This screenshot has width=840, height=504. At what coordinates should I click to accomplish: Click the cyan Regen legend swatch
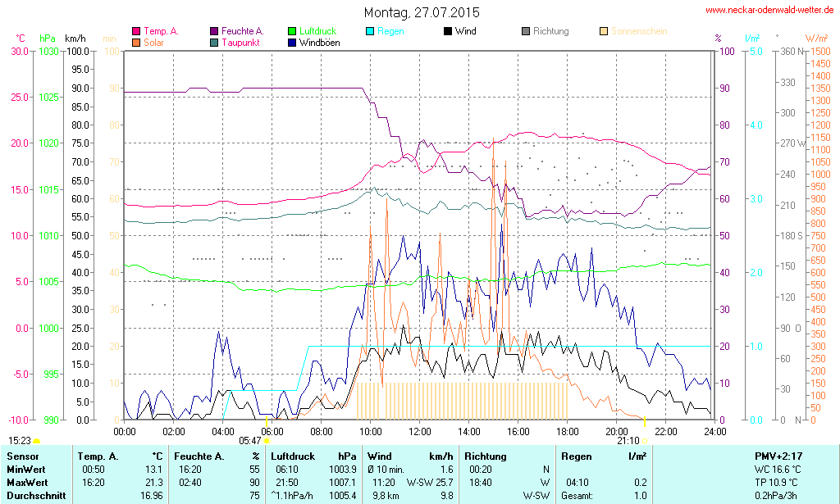371,31
